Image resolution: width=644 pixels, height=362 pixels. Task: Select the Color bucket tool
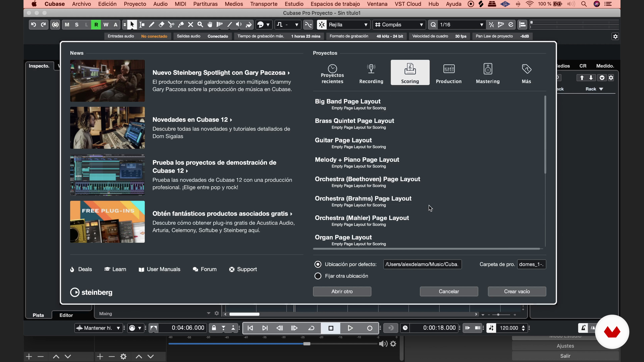click(x=249, y=24)
